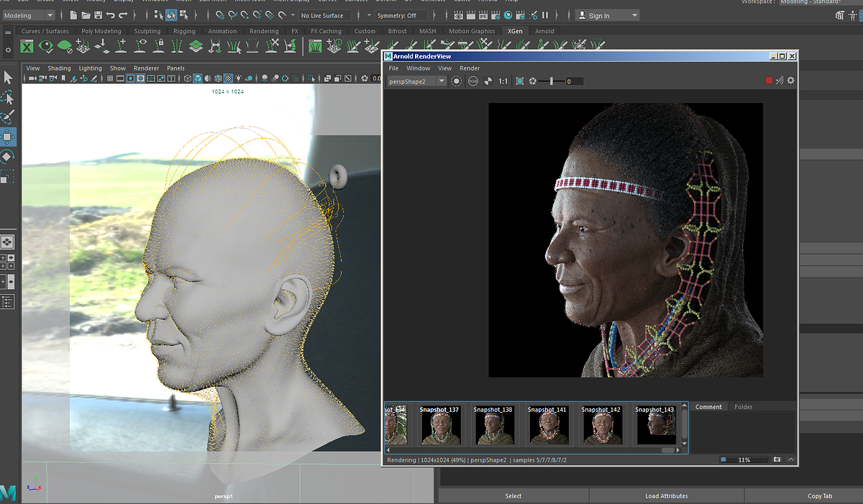Toggle textured display in the viewport toolbar
The height and width of the screenshot is (504, 863).
228,78
